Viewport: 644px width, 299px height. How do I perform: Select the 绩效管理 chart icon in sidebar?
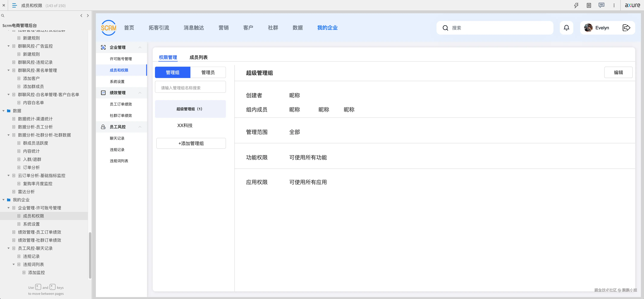103,92
